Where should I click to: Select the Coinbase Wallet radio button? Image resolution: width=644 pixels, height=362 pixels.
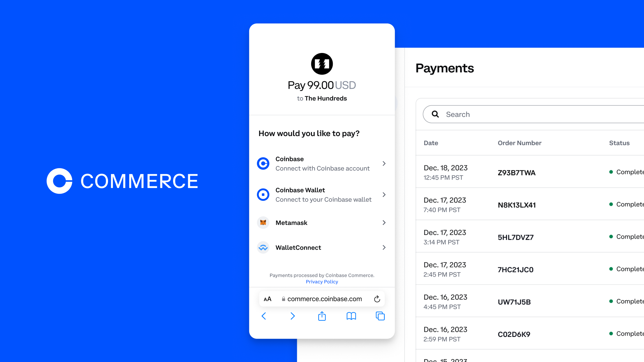tap(263, 194)
